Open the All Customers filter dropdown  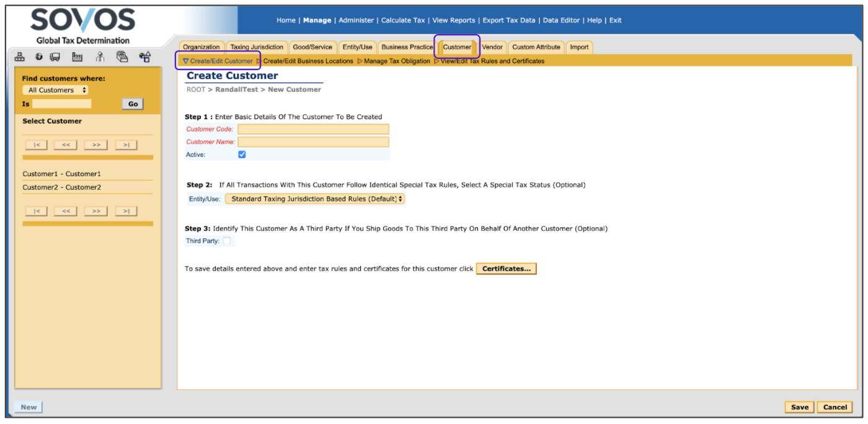coord(55,91)
